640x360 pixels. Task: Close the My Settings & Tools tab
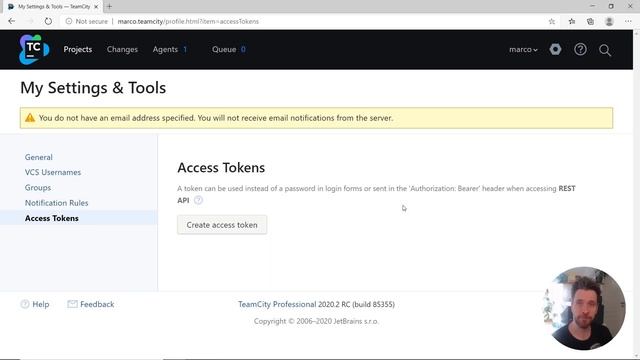click(96, 7)
